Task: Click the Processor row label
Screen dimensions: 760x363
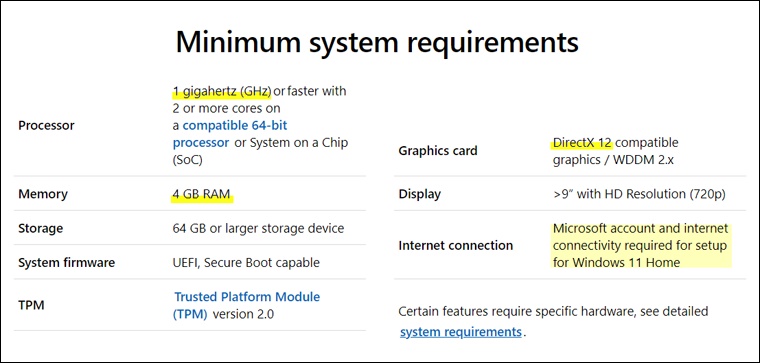Action: click(x=47, y=126)
